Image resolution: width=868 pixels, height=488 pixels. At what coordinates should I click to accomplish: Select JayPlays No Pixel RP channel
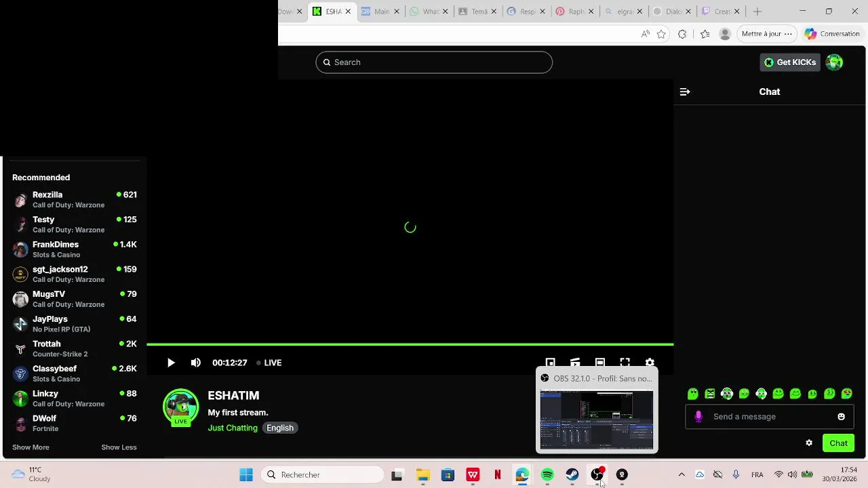(x=75, y=324)
